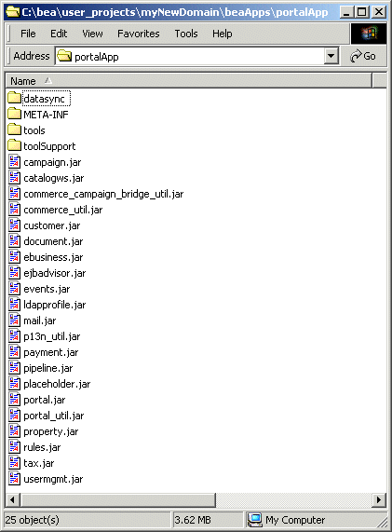
Task: Click the campaign.jar file icon
Action: click(14, 162)
